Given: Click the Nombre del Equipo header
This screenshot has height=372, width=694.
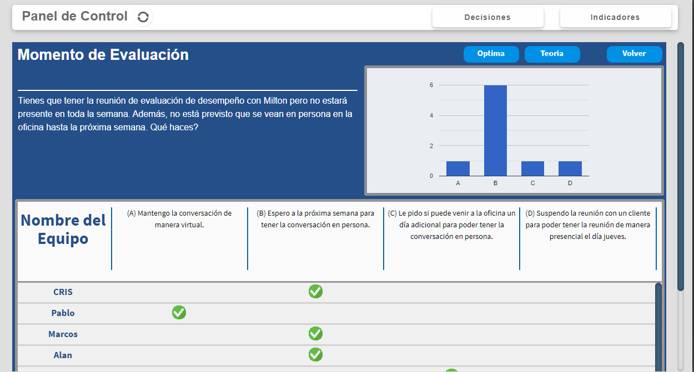Looking at the screenshot, I should (x=63, y=229).
